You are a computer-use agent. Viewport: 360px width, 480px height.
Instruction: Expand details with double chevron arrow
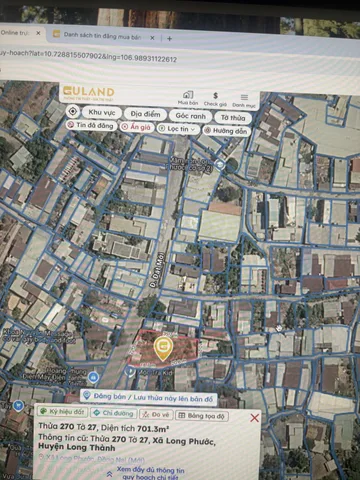(x=109, y=474)
